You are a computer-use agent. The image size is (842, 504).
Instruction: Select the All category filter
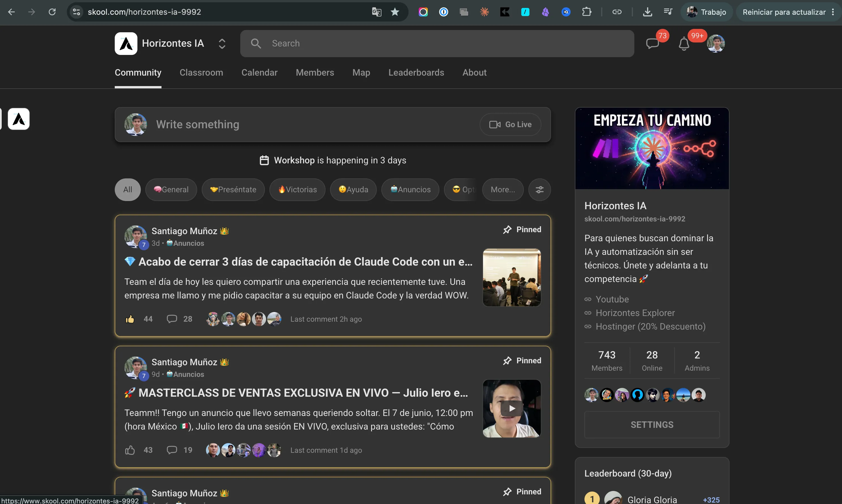(x=128, y=189)
